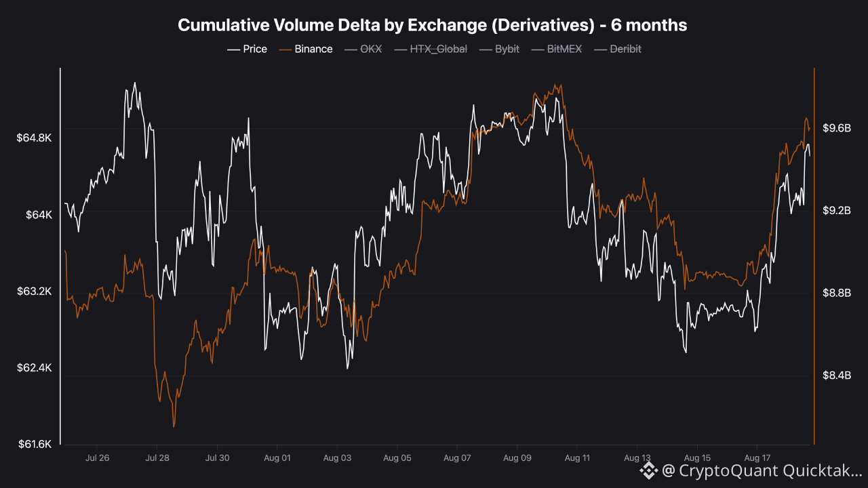Click the $62.4K price axis label
This screenshot has width=868, height=488.
(35, 368)
